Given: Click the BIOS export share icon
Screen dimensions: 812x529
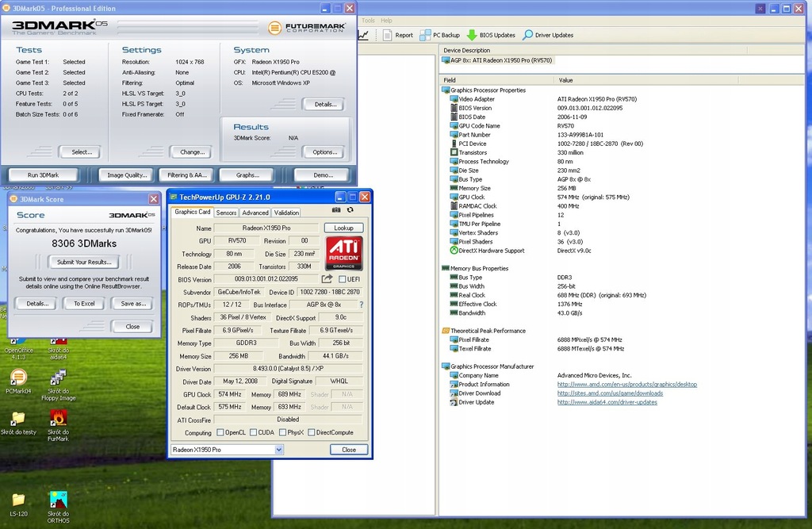Looking at the screenshot, I should click(327, 279).
